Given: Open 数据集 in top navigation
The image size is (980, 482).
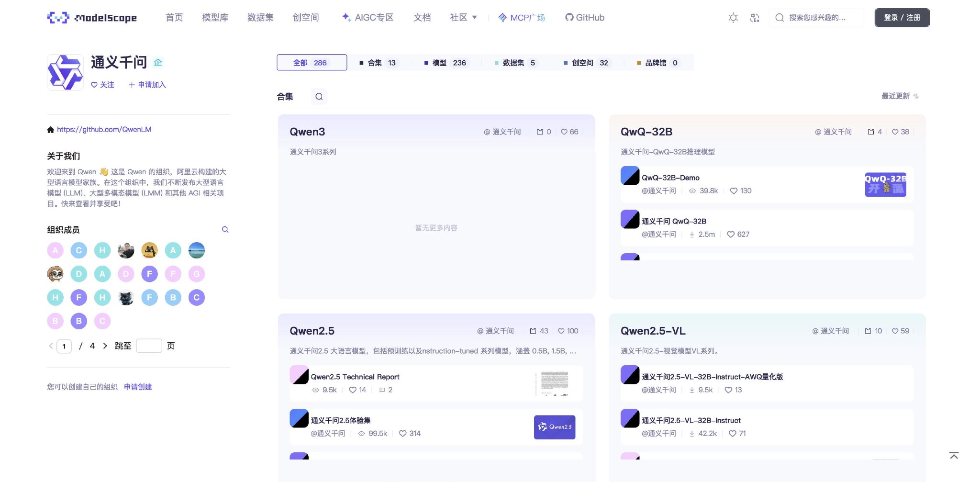Looking at the screenshot, I should [x=260, y=18].
